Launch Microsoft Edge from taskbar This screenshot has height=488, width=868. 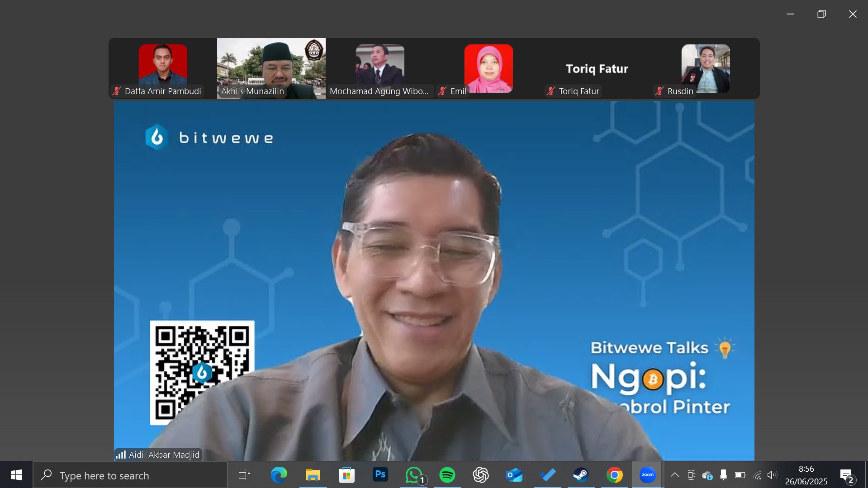pyautogui.click(x=279, y=475)
